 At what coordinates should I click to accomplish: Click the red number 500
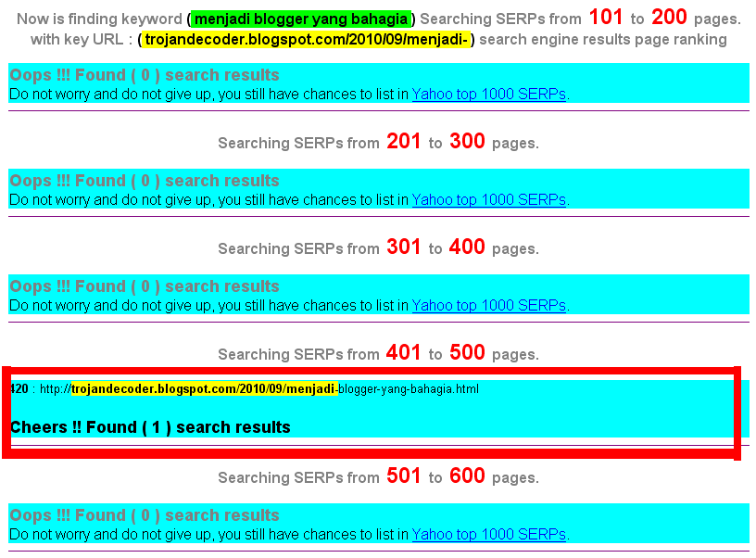coord(467,352)
